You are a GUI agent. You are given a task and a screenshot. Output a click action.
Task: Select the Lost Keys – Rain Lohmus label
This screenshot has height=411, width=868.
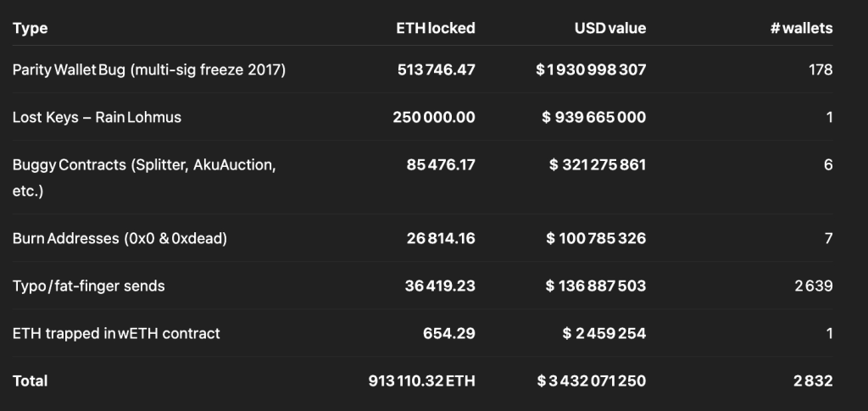pyautogui.click(x=97, y=117)
